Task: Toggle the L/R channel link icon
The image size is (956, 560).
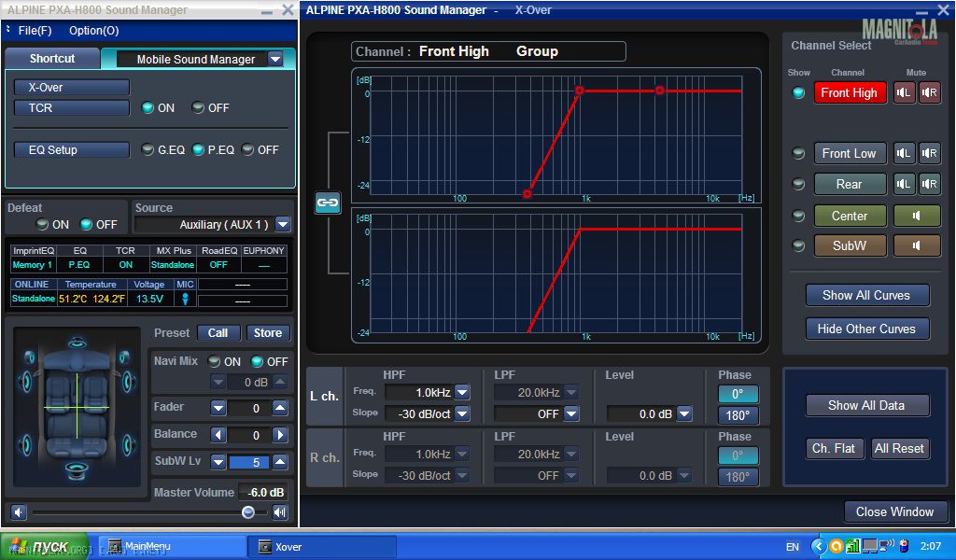Action: click(x=328, y=203)
